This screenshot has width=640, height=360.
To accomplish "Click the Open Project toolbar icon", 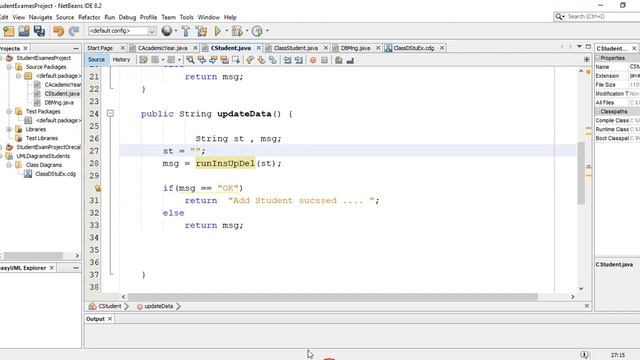I will pyautogui.click(x=24, y=31).
